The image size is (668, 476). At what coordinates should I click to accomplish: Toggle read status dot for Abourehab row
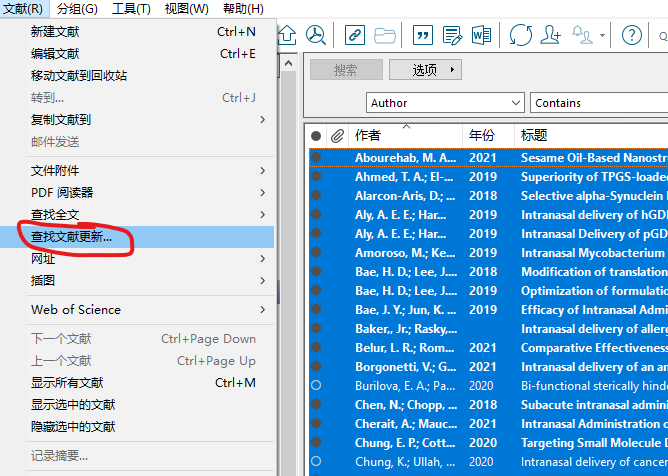click(x=316, y=158)
